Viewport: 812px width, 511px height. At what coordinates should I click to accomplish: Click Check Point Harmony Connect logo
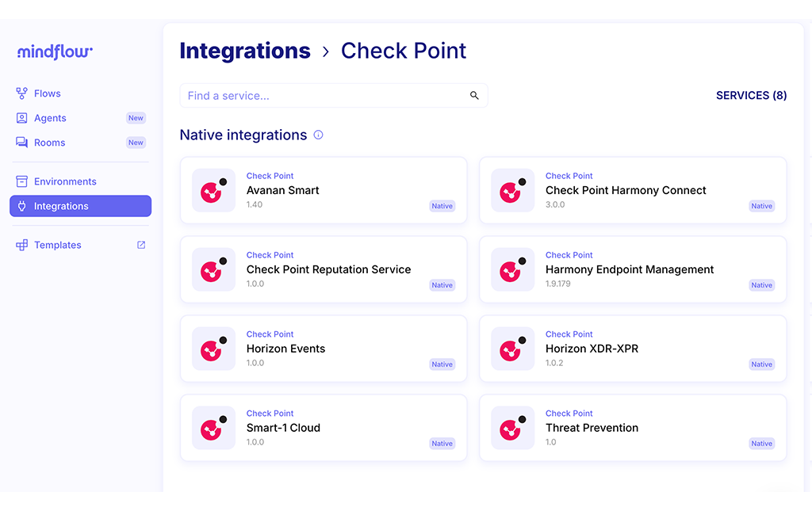click(513, 190)
